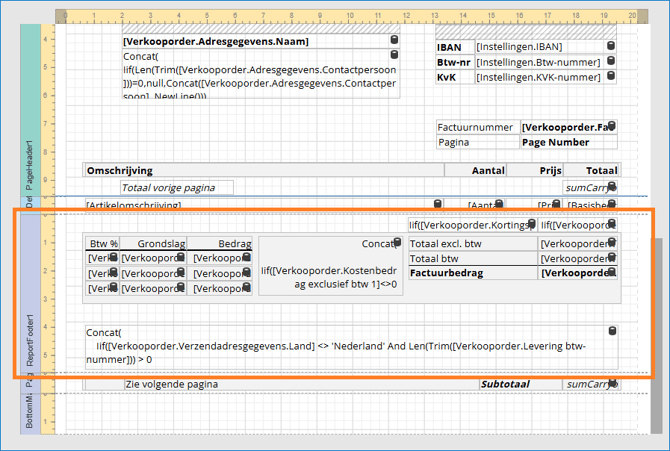
Task: Click database icon on Concat Kostenbedrag field
Action: tap(397, 243)
